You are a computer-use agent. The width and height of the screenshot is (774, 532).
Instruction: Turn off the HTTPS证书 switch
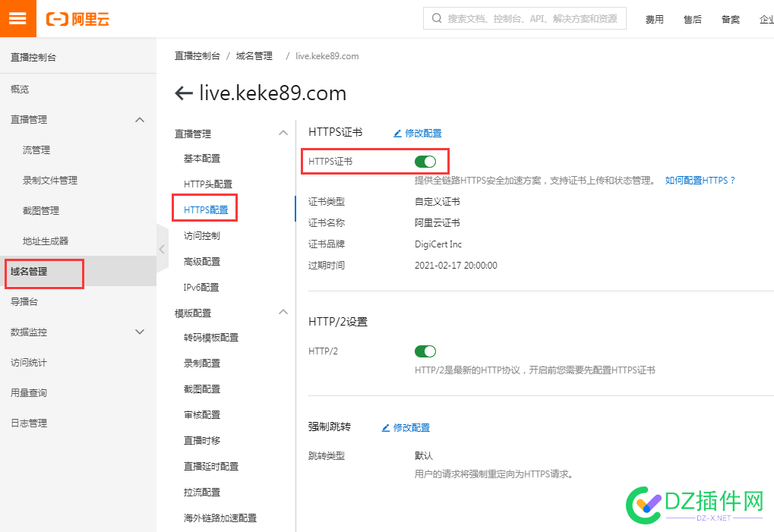(x=425, y=161)
